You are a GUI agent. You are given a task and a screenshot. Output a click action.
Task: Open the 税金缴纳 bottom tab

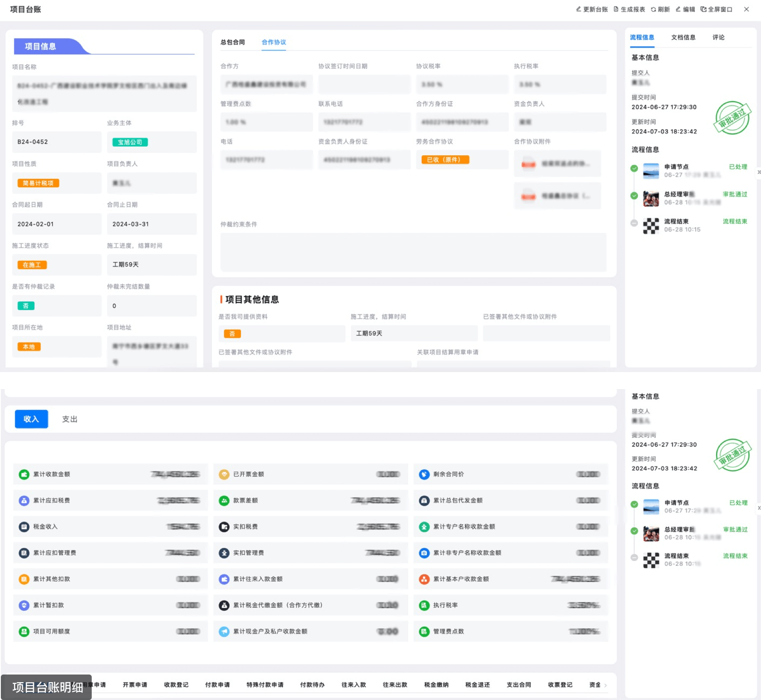click(x=436, y=685)
